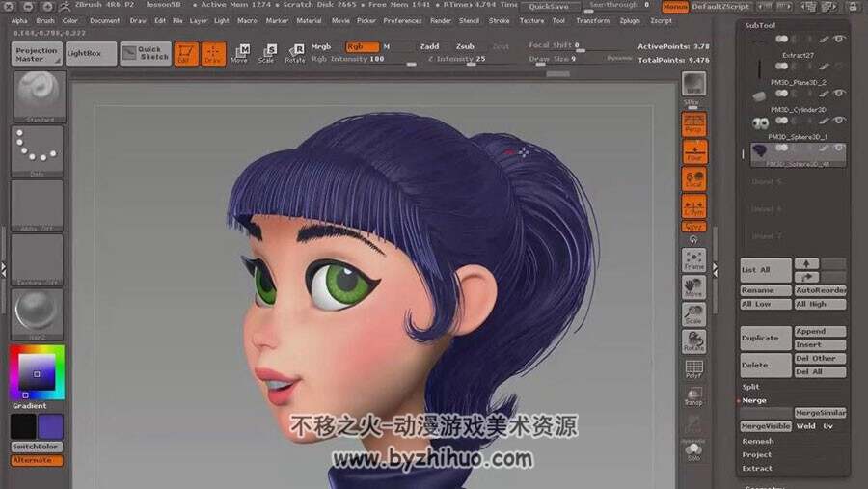Open the Brush menu
The height and width of the screenshot is (489, 868).
pyautogui.click(x=45, y=21)
